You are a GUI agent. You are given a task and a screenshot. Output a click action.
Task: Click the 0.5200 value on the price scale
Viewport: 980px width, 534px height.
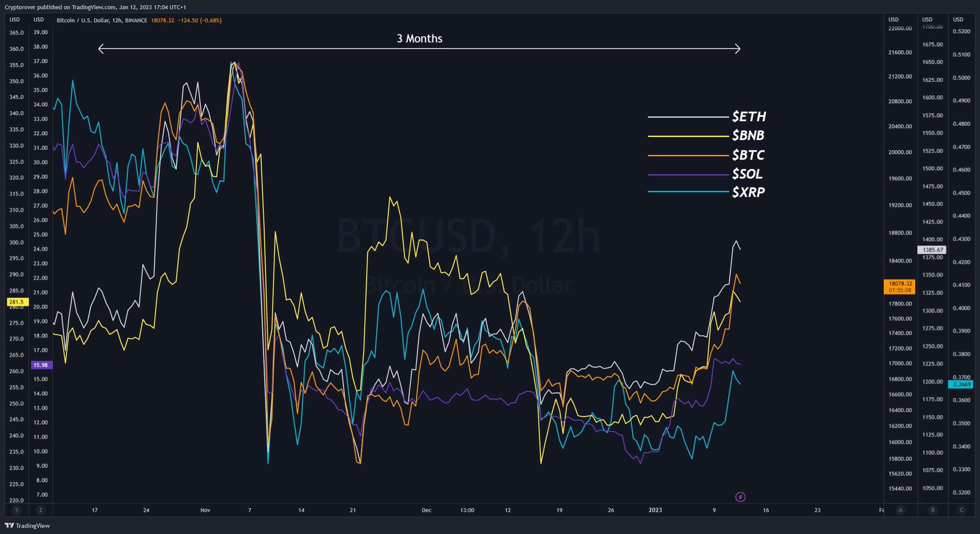[x=961, y=32]
